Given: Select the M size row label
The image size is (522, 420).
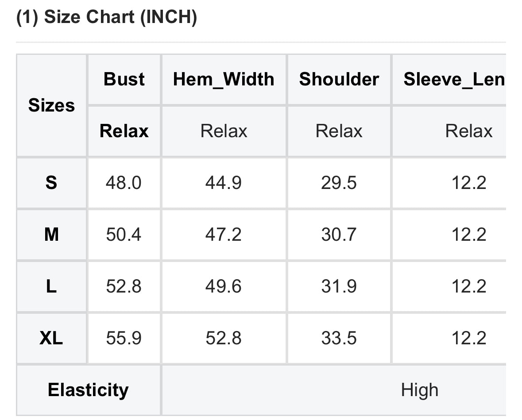Looking at the screenshot, I should click(51, 234).
